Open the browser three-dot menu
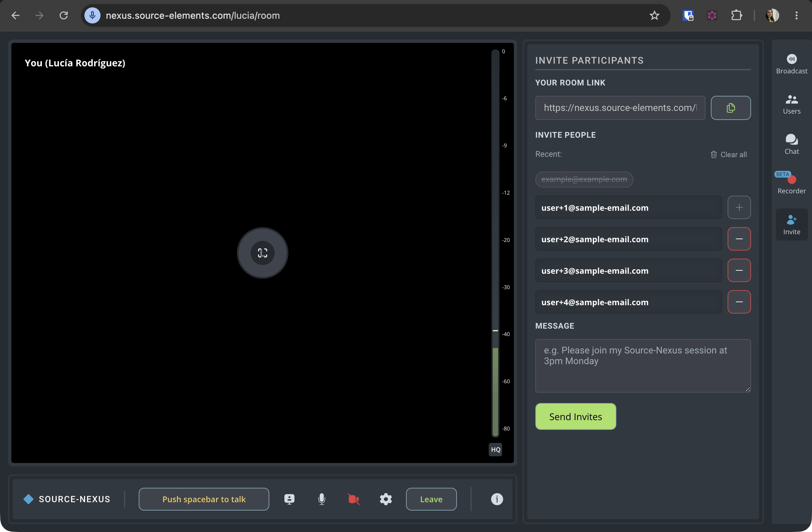This screenshot has width=812, height=532. coord(796,15)
